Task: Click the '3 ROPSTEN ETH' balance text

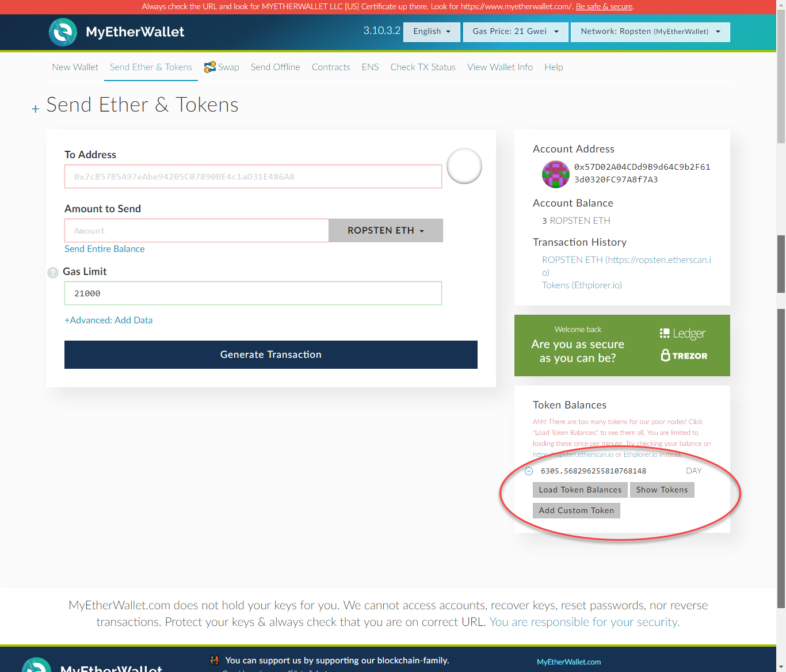Action: pos(576,221)
